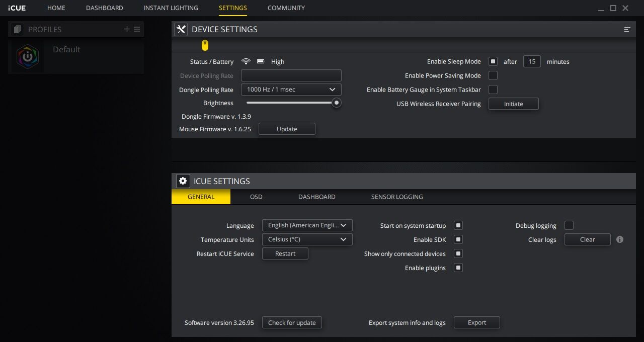The width and height of the screenshot is (644, 342).
Task: Close the iCUE window
Action: point(625,8)
